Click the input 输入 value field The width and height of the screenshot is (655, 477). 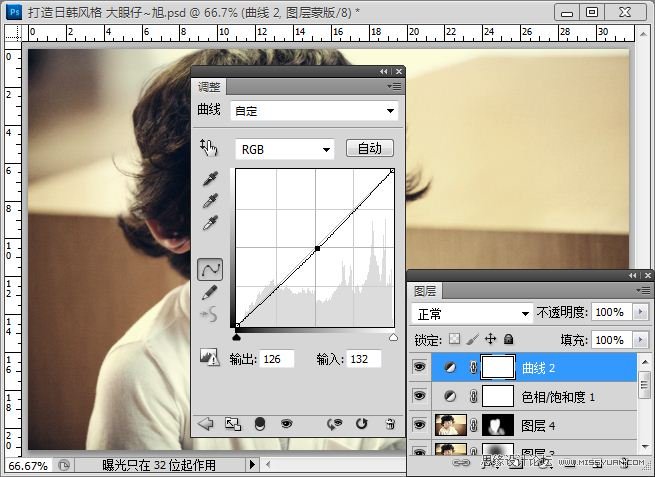click(363, 359)
